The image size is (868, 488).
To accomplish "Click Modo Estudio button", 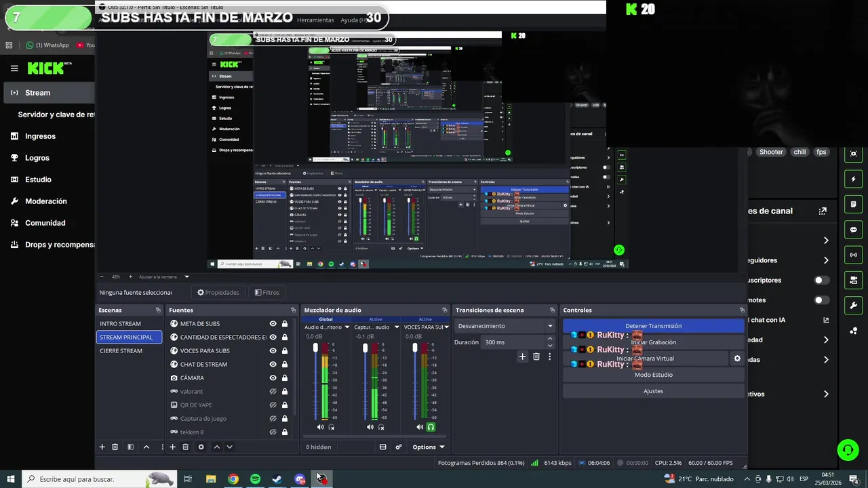I will 654,375.
